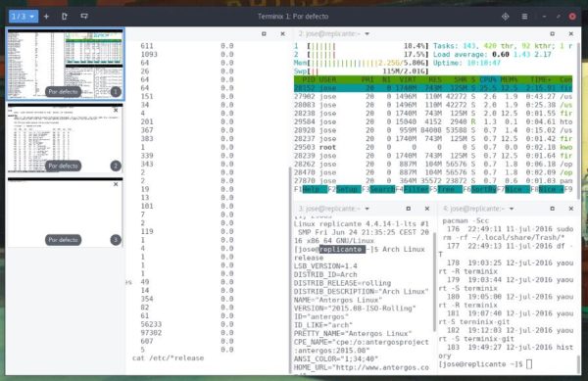
Task: Click terminal 3 vertical scrollbar
Action: (434, 282)
